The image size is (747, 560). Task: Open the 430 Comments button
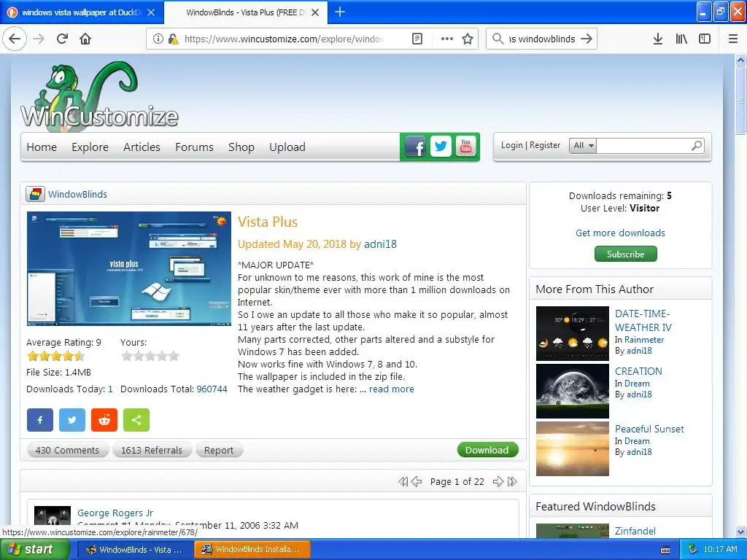(67, 450)
